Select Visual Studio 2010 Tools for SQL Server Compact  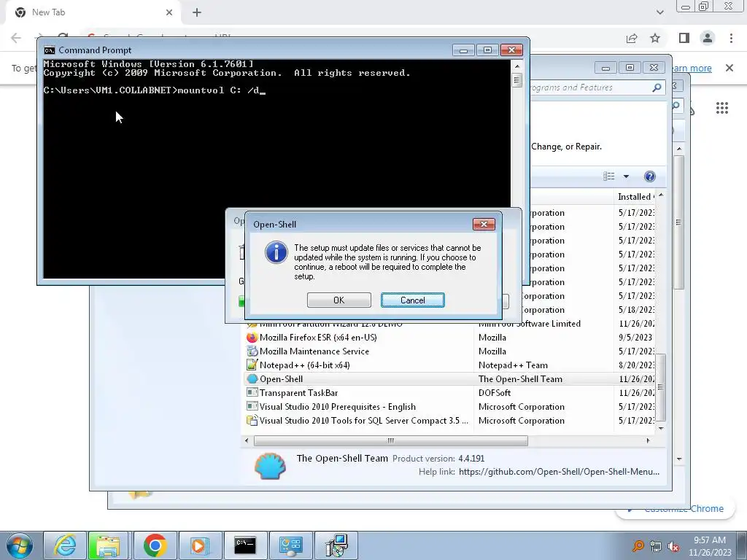pyautogui.click(x=449, y=420)
